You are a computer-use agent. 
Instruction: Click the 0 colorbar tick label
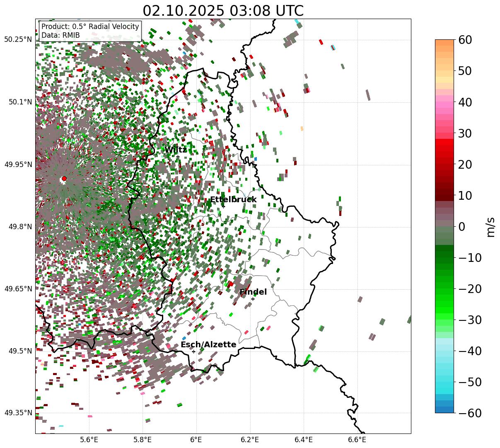[462, 226]
